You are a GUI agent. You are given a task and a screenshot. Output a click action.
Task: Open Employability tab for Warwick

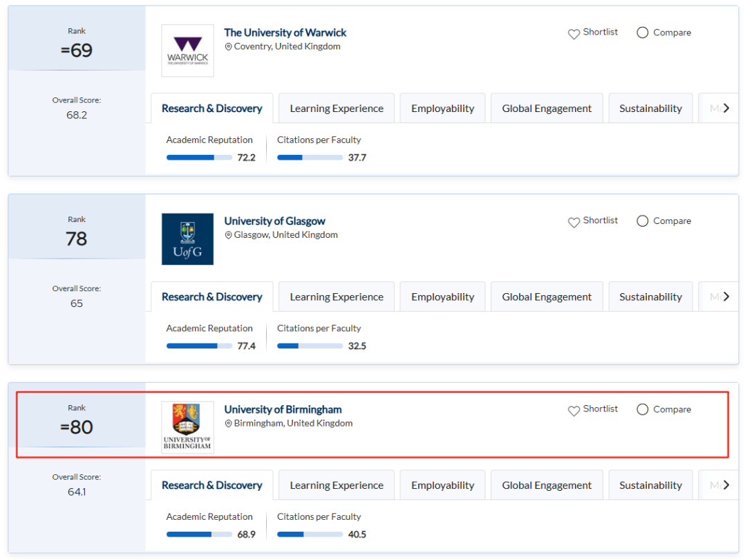[442, 109]
